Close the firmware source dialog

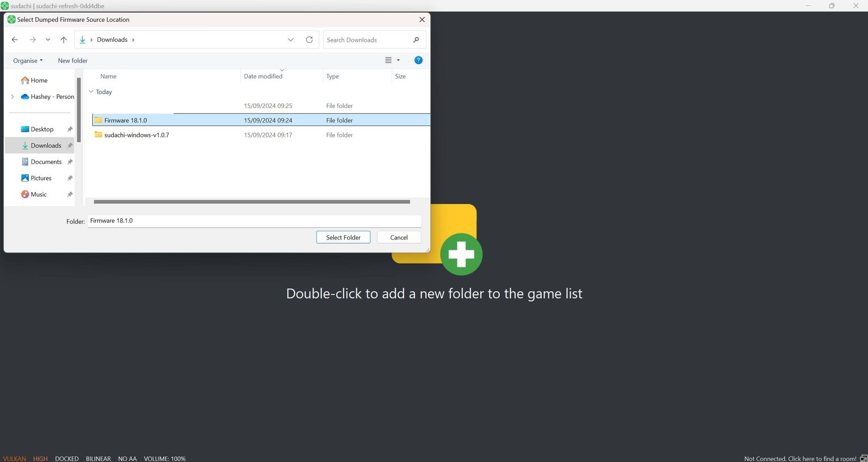click(422, 20)
